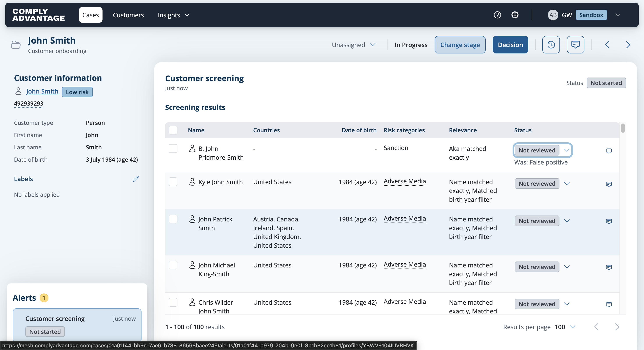
Task: Go to next case arrow
Action: [628, 45]
